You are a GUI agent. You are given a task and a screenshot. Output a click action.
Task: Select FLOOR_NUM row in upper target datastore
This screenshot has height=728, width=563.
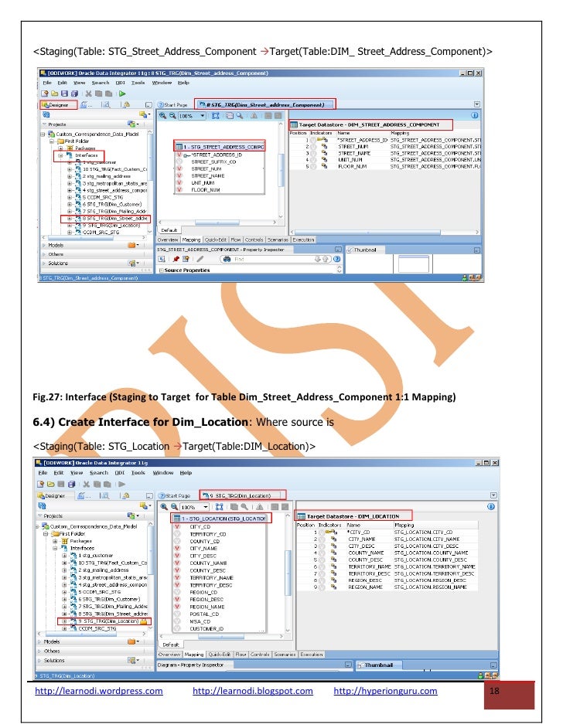click(386, 166)
